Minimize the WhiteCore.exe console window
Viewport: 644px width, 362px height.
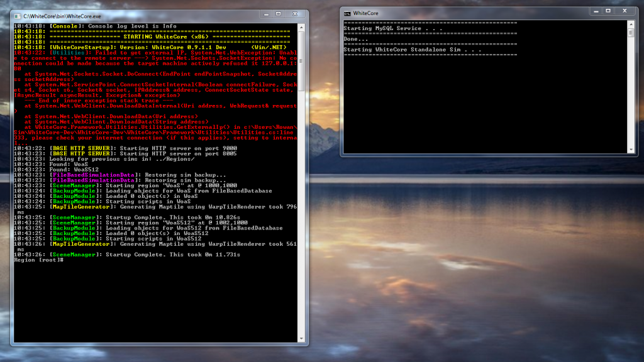266,14
